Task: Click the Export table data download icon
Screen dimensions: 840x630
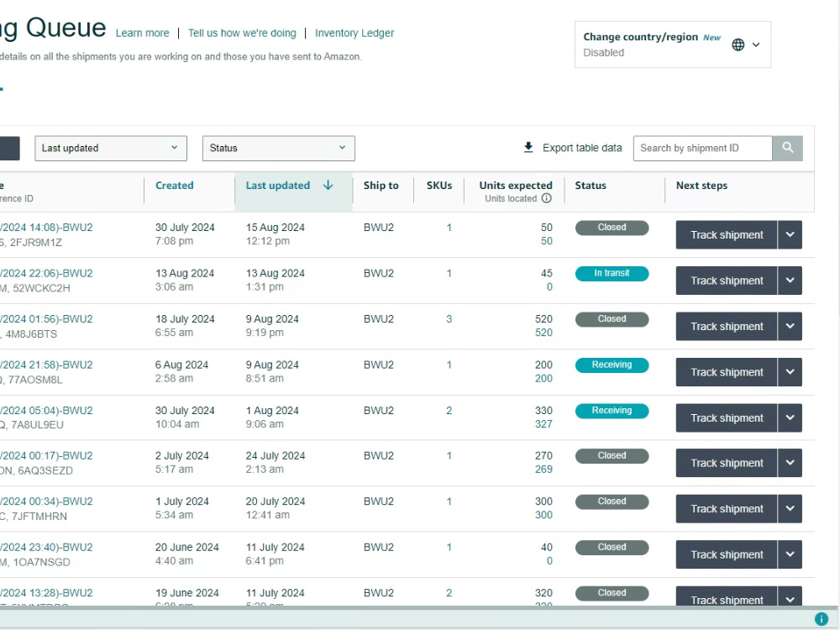Action: coord(528,147)
